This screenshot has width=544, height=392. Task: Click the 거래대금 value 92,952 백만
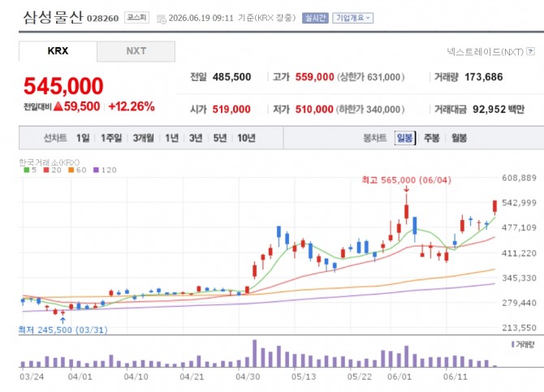pos(499,110)
